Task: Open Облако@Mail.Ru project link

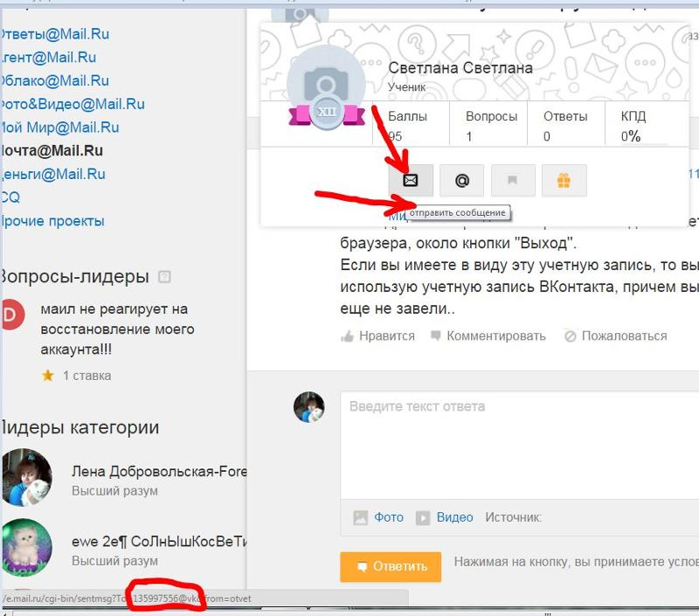Action: click(x=54, y=80)
